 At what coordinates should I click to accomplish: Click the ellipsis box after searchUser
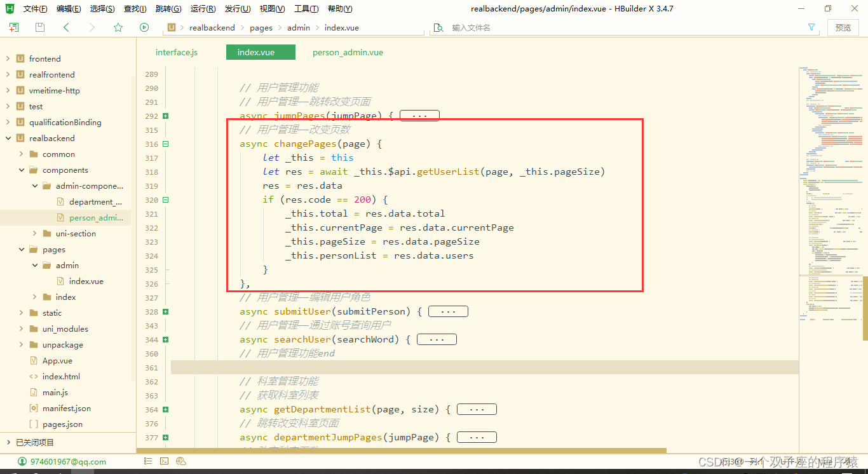click(437, 339)
